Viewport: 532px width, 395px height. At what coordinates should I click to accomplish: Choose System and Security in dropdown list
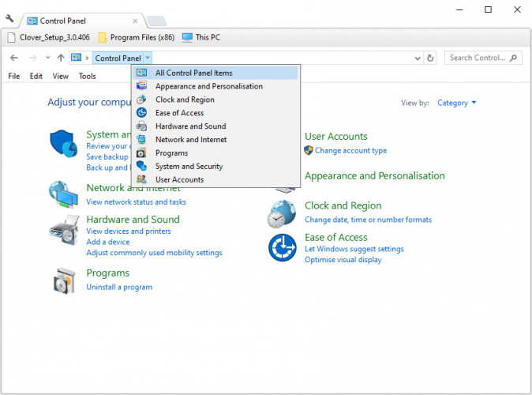coord(215,166)
